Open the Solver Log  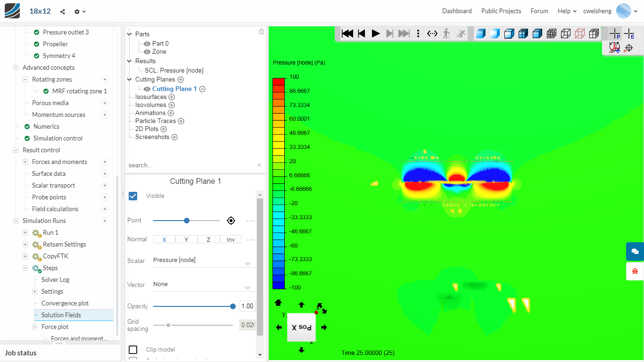(55, 280)
